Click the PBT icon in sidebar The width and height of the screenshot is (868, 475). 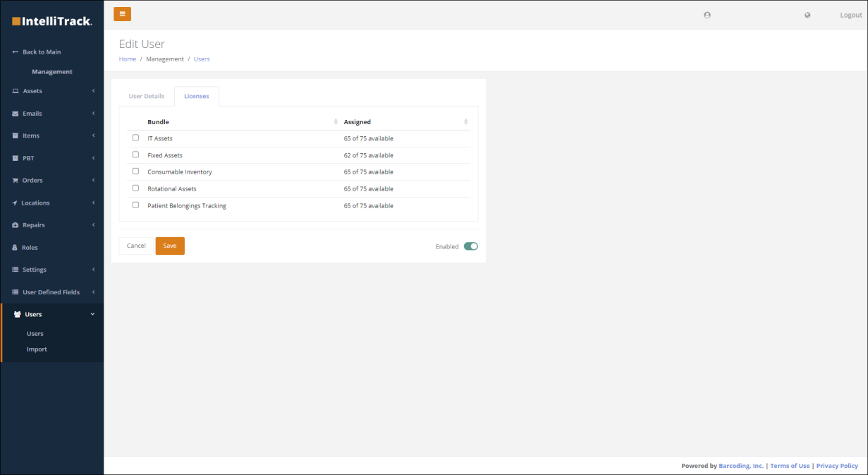pyautogui.click(x=16, y=158)
